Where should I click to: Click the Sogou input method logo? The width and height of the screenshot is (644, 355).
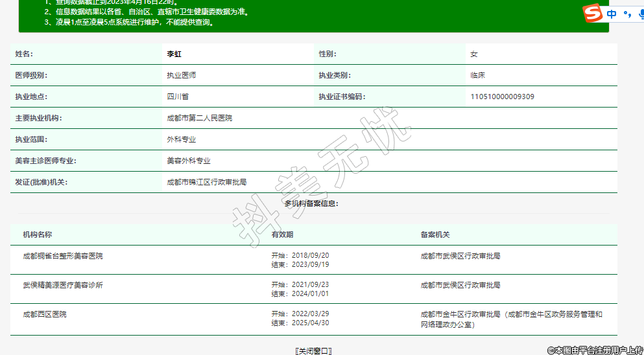coord(592,13)
